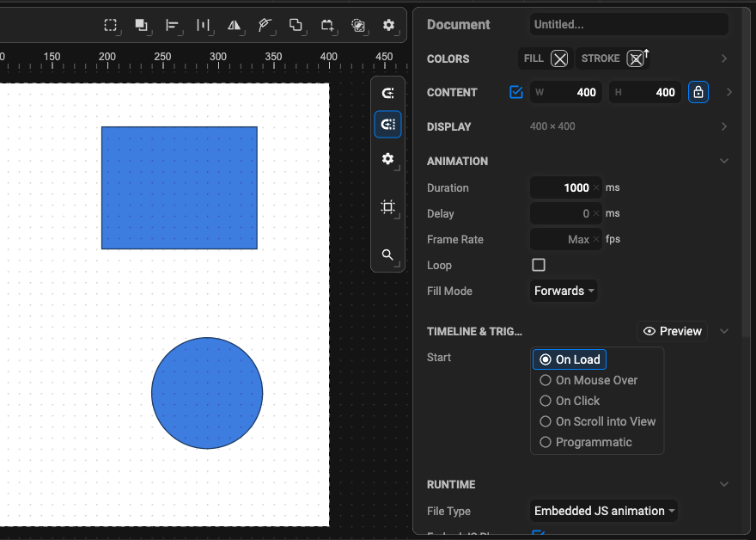Click the Preview button
The width and height of the screenshot is (756, 540).
[672, 332]
